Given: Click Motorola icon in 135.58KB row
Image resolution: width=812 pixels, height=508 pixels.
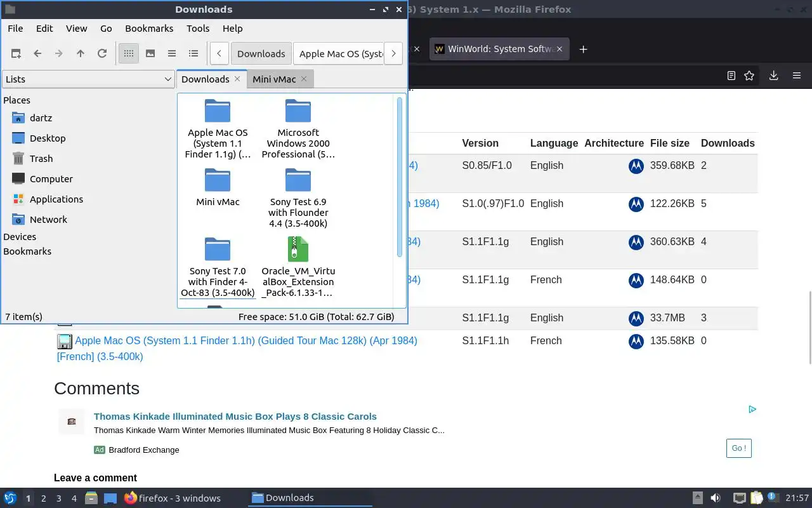Looking at the screenshot, I should [636, 342].
